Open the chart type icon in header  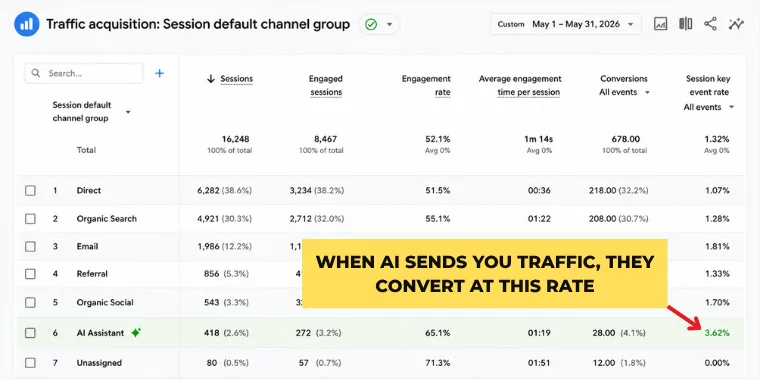[660, 24]
